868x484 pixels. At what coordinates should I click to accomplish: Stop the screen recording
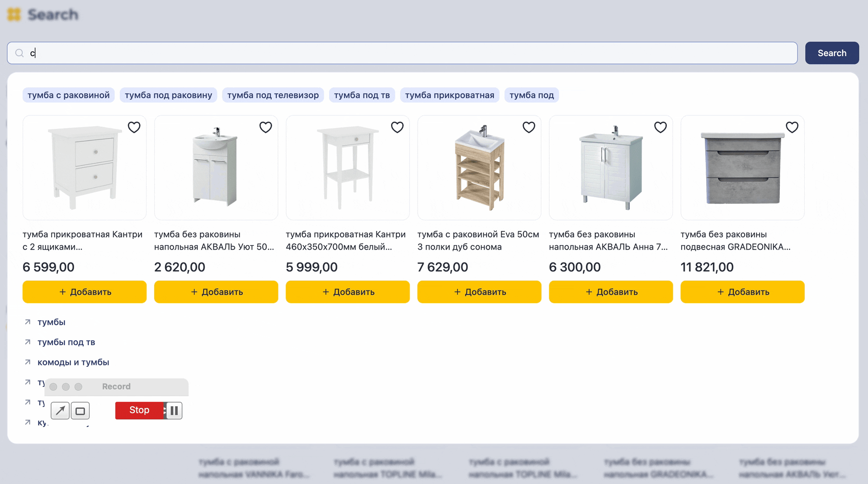[x=139, y=410]
